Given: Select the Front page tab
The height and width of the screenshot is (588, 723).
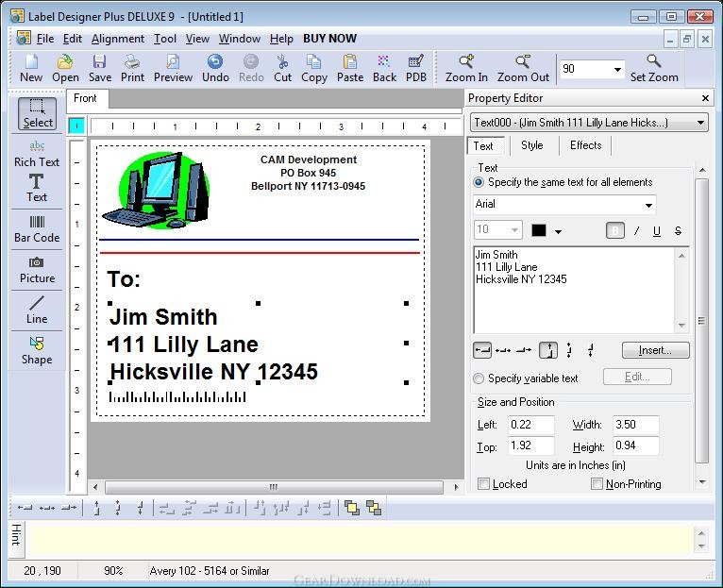Looking at the screenshot, I should (x=85, y=98).
